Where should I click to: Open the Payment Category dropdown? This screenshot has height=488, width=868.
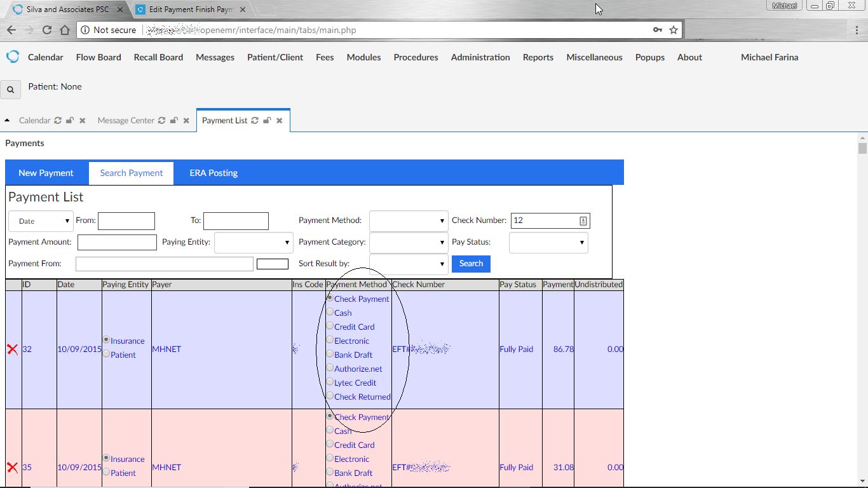(409, 243)
